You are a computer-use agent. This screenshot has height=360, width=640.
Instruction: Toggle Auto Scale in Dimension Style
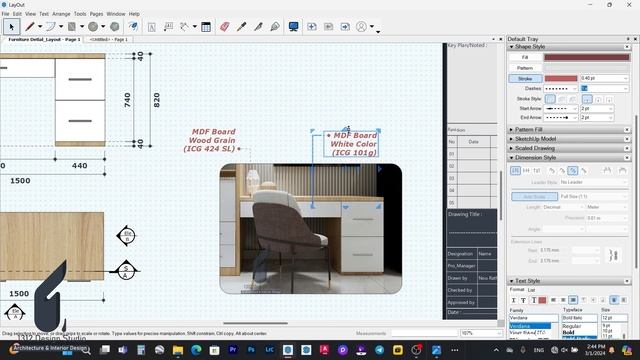tap(534, 196)
